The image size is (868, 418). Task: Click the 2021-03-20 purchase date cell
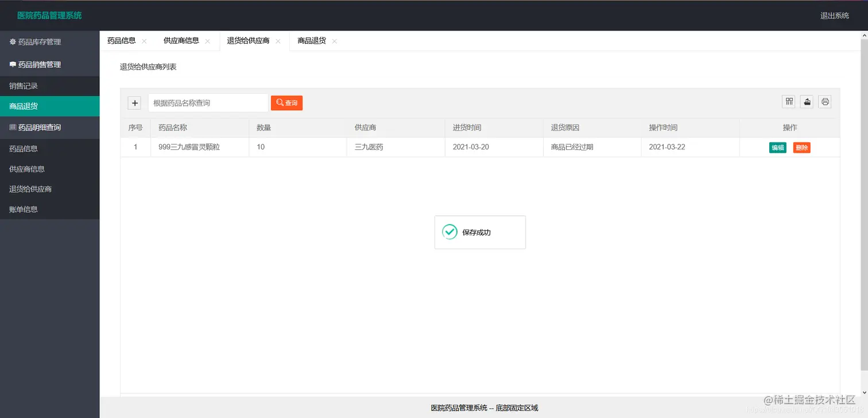494,147
